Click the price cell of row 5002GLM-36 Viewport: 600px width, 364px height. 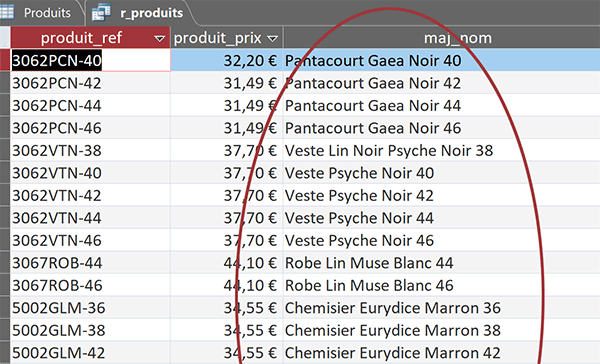tap(227, 308)
